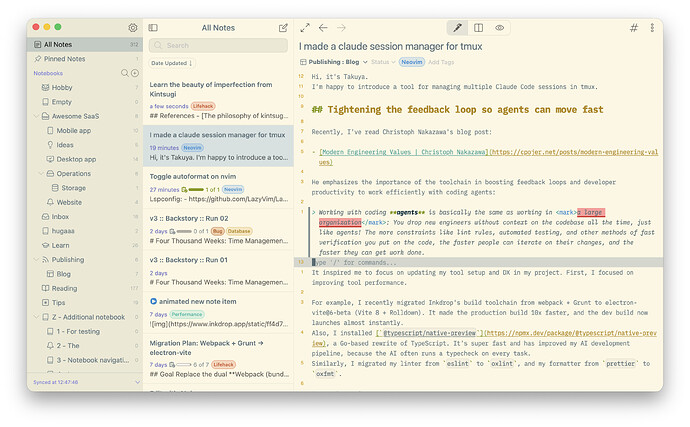Click task progress bar on Toggle autoformat note

[196, 190]
